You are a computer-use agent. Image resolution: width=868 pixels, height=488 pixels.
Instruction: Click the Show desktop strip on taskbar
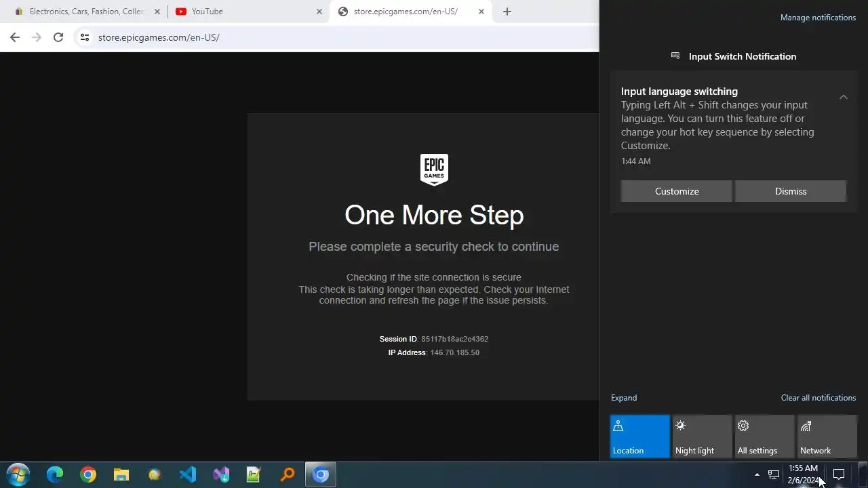tap(863, 474)
